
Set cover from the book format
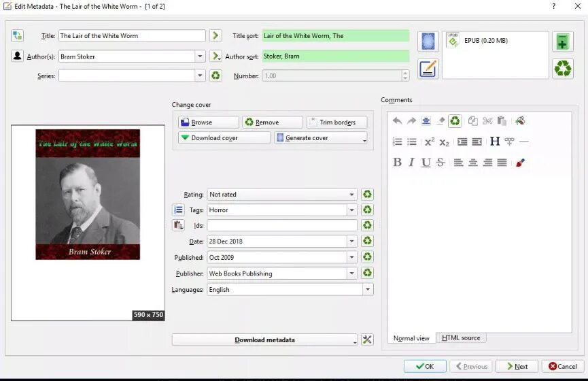(x=428, y=42)
